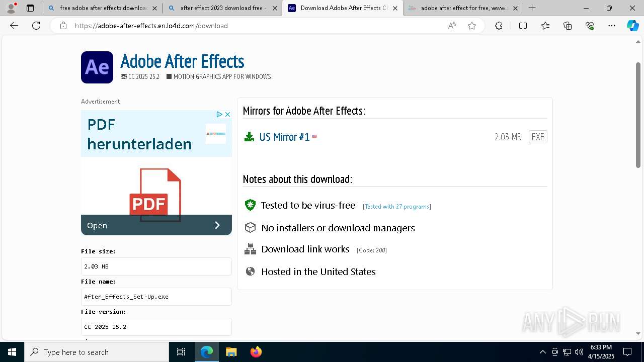Click the File size field showing 2.03 MB
The width and height of the screenshot is (644, 362).
(156, 266)
